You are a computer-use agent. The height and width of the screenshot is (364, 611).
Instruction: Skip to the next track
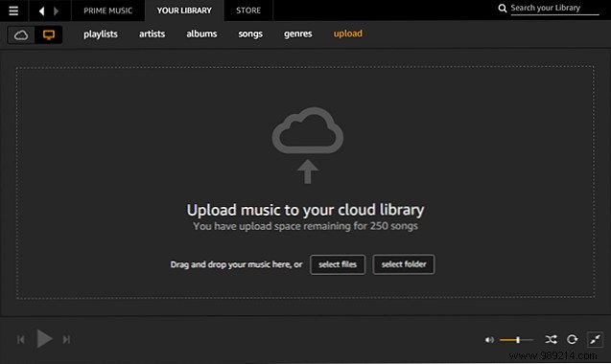pyautogui.click(x=66, y=340)
